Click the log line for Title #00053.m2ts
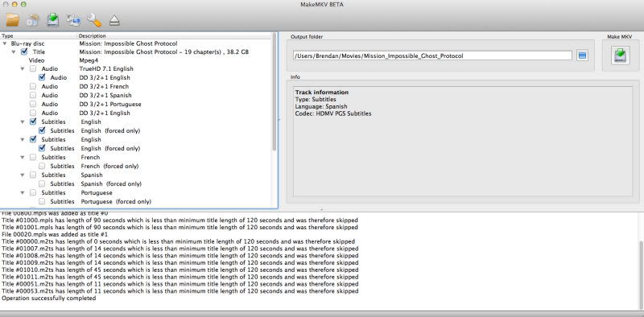The width and height of the screenshot is (644, 317). coord(180,291)
